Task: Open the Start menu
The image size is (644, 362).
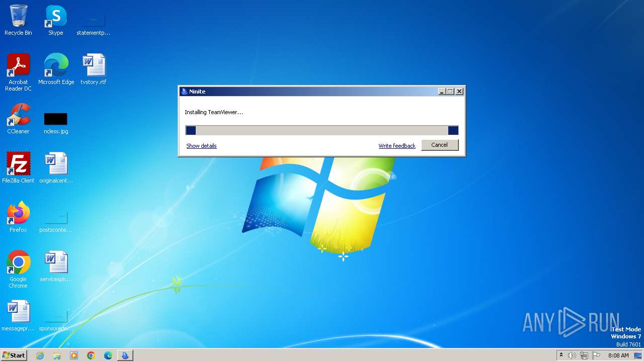Action: [14, 355]
